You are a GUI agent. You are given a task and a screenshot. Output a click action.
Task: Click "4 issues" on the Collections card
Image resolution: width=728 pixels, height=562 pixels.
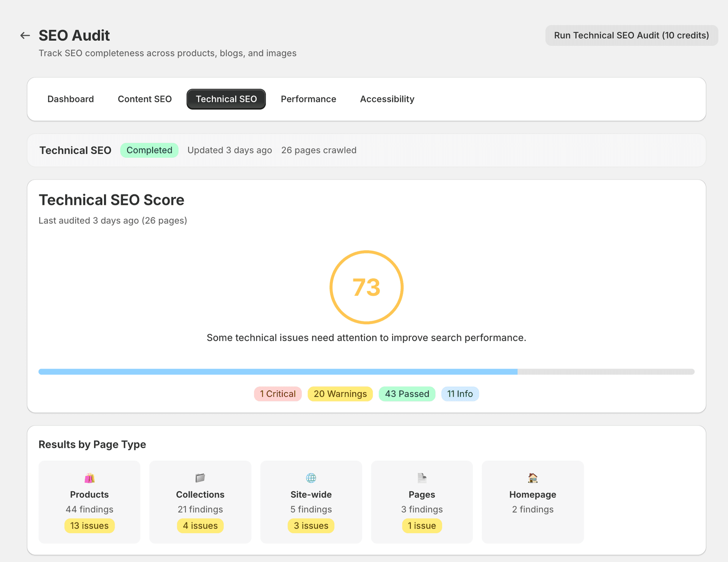click(x=200, y=526)
